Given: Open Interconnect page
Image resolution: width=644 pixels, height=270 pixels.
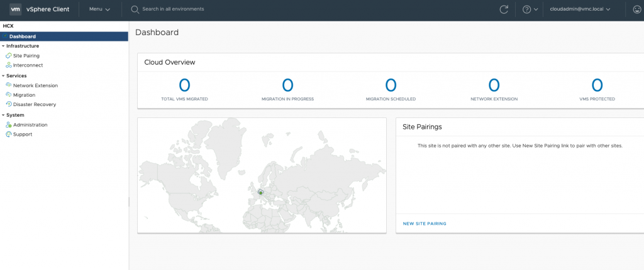Looking at the screenshot, I should pyautogui.click(x=28, y=65).
